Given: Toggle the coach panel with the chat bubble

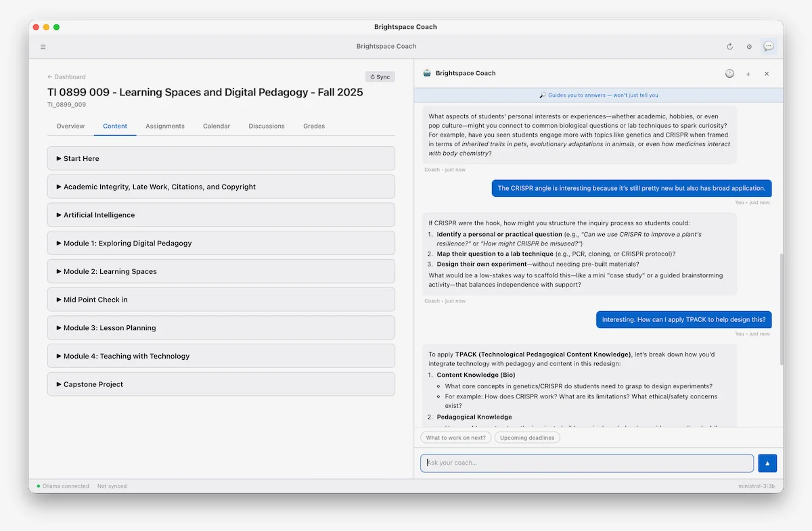Looking at the screenshot, I should (x=768, y=47).
